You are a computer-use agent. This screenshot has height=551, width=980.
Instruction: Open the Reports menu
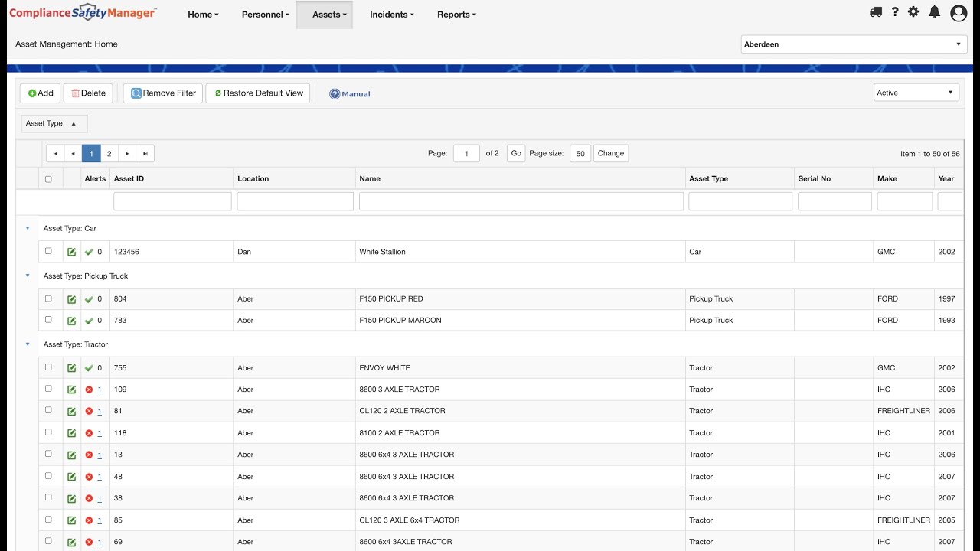click(456, 15)
